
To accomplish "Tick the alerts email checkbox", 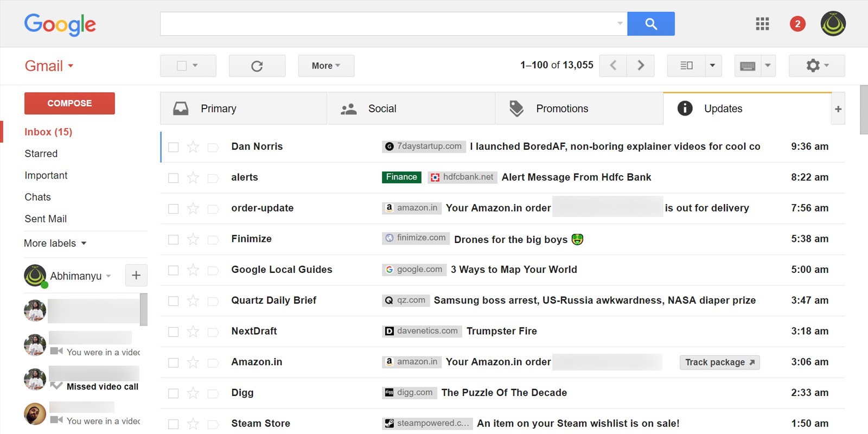I will pos(174,178).
